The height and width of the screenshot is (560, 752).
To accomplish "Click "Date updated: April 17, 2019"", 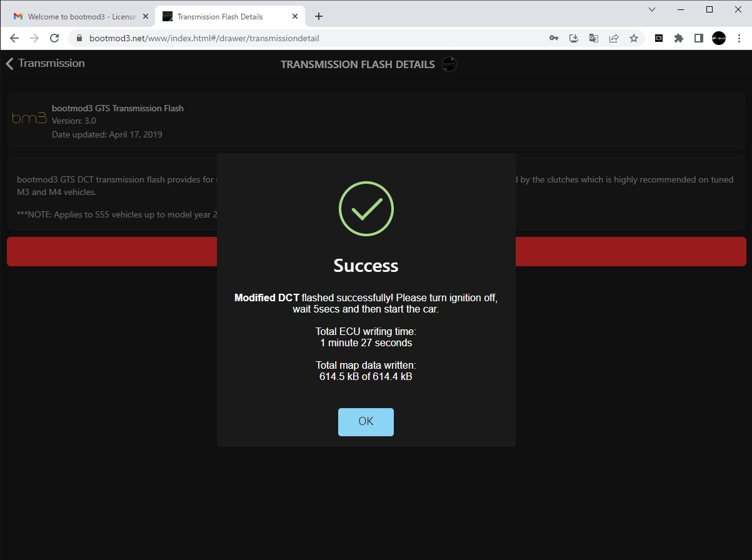I will click(107, 134).
